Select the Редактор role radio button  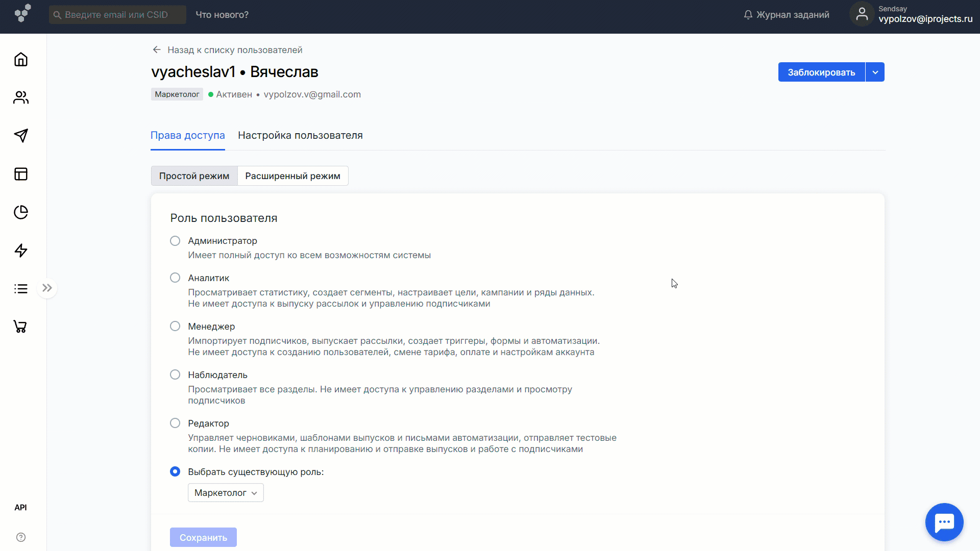click(x=175, y=423)
